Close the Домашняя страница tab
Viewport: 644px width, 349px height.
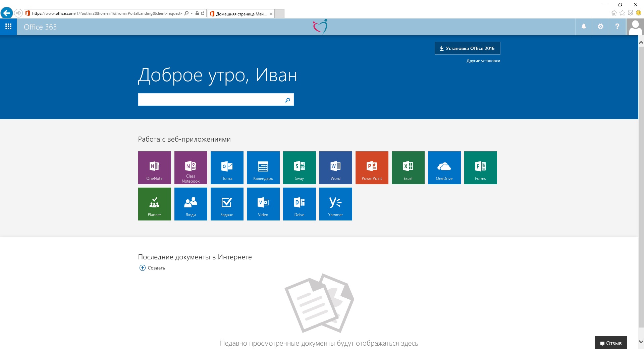point(271,14)
